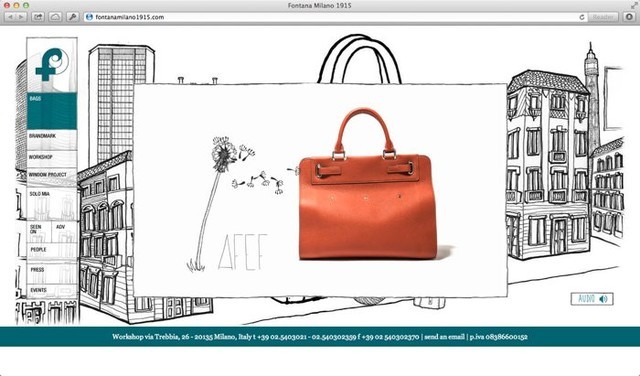The image size is (640, 376).
Task: Open the EVENTS menu item
Action: pos(52,290)
